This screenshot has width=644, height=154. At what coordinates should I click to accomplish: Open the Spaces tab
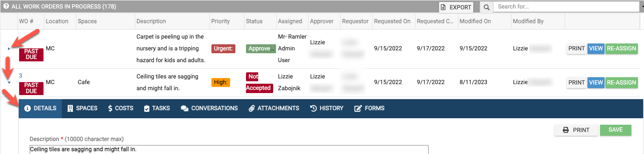click(x=83, y=108)
